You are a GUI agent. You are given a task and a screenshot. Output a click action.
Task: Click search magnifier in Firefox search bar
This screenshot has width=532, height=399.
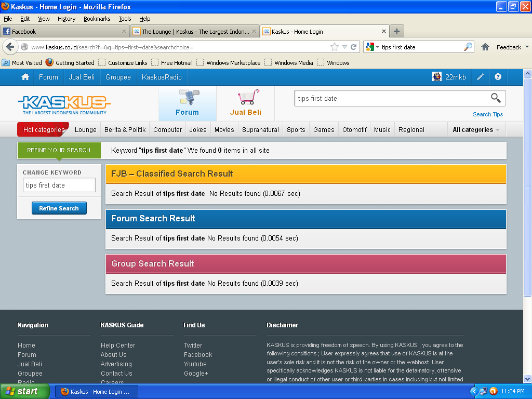[x=468, y=47]
